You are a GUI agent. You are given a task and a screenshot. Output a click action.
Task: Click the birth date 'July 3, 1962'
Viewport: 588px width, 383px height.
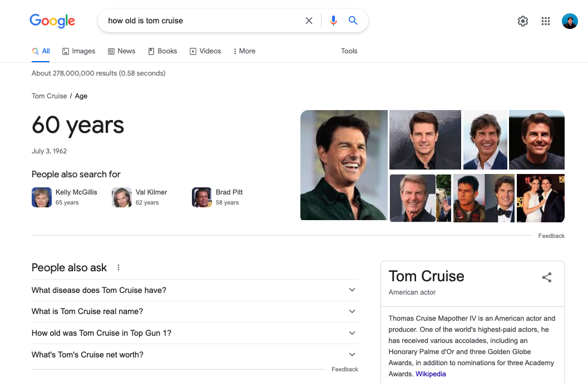(x=49, y=151)
